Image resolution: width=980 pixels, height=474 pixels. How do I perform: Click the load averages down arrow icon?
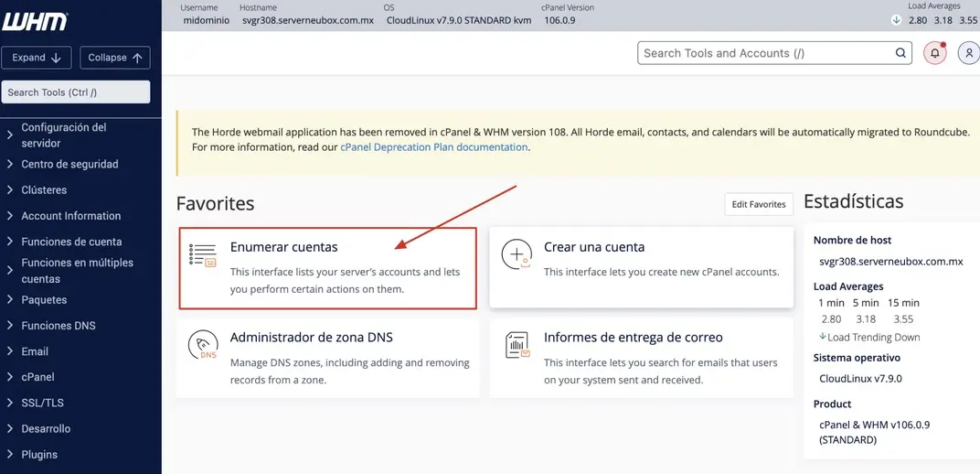coord(896,20)
